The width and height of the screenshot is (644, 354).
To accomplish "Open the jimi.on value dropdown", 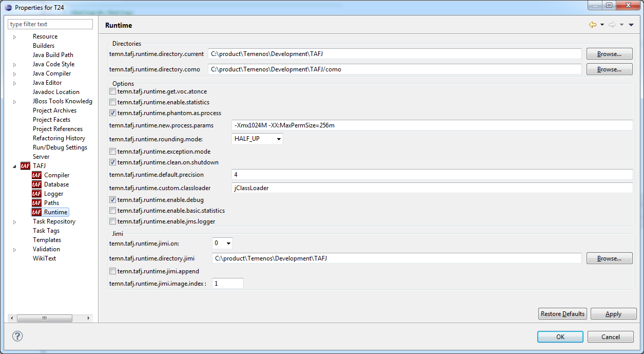I will coord(222,243).
